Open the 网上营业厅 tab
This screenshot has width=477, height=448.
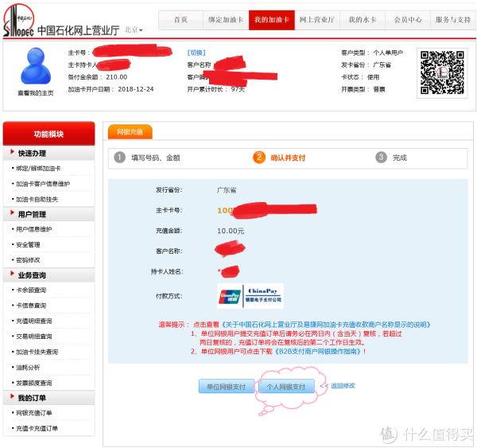tap(317, 20)
